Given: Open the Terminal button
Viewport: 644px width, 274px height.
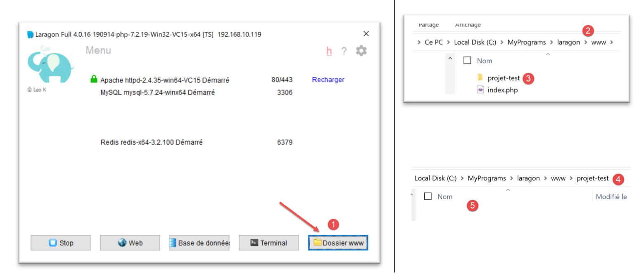Looking at the screenshot, I should tap(269, 243).
